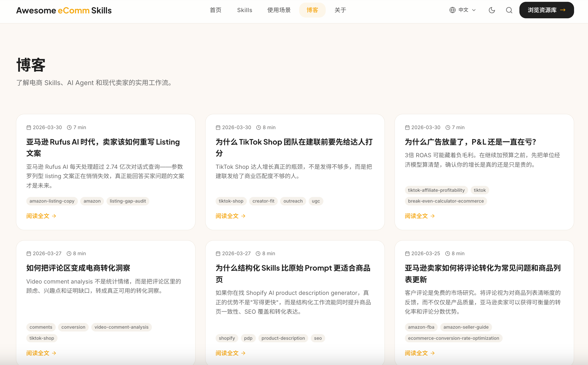This screenshot has width=588, height=365.
Task: Click 阅读全文 arrow on Rufus AI article
Action: 54,216
